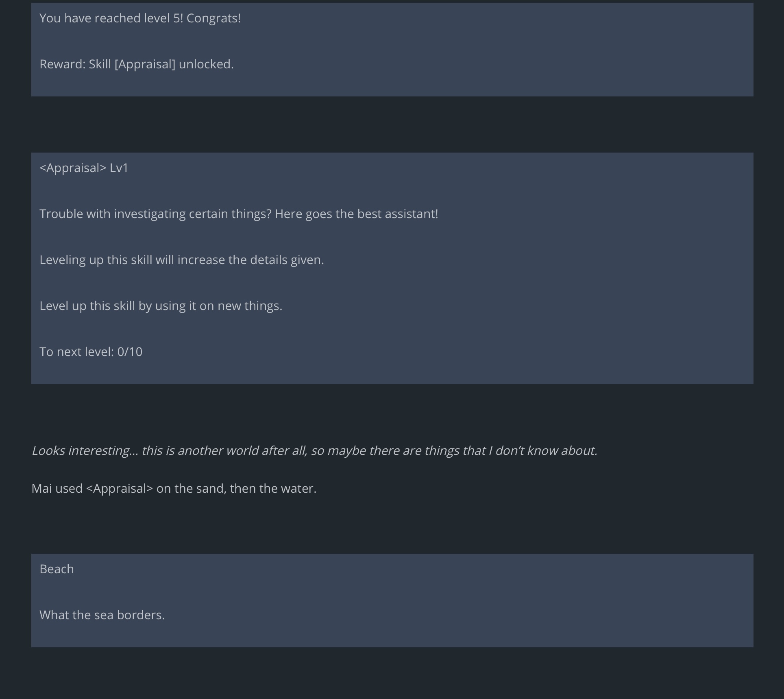Click "[Appraisal]" in the reward line
The width and height of the screenshot is (784, 699).
tap(145, 64)
